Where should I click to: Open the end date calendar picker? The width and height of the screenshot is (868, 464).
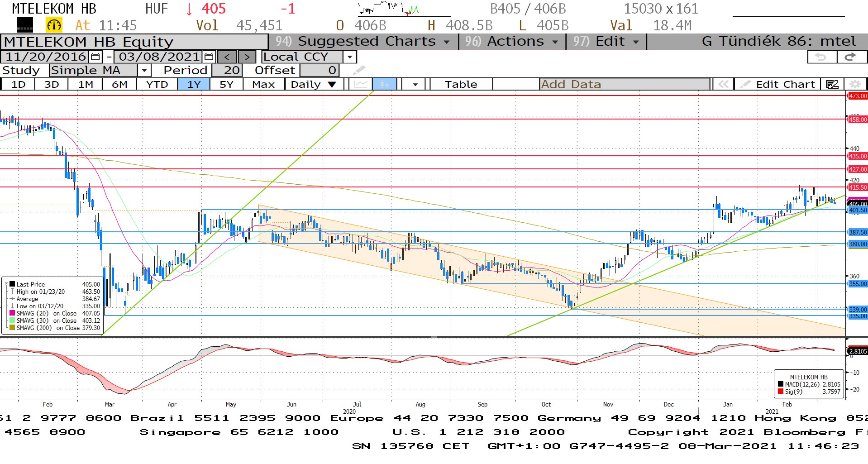pyautogui.click(x=209, y=57)
